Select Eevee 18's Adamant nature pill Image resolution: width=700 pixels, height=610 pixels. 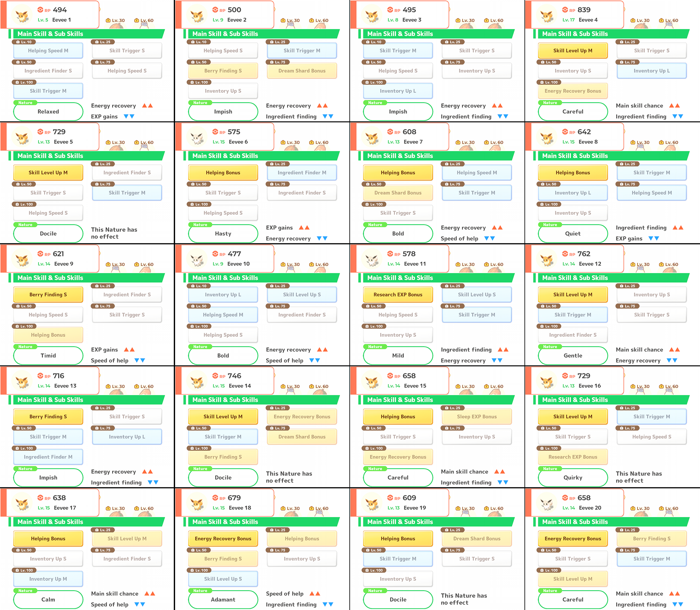click(x=223, y=599)
